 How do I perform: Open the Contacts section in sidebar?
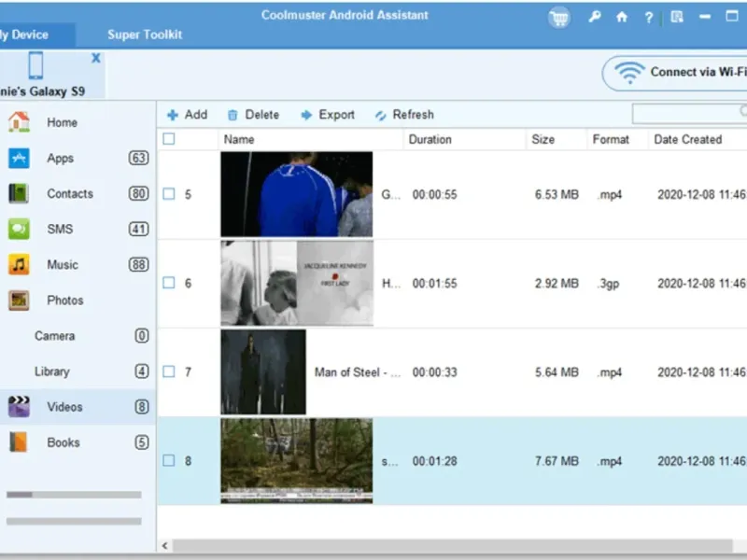(69, 194)
